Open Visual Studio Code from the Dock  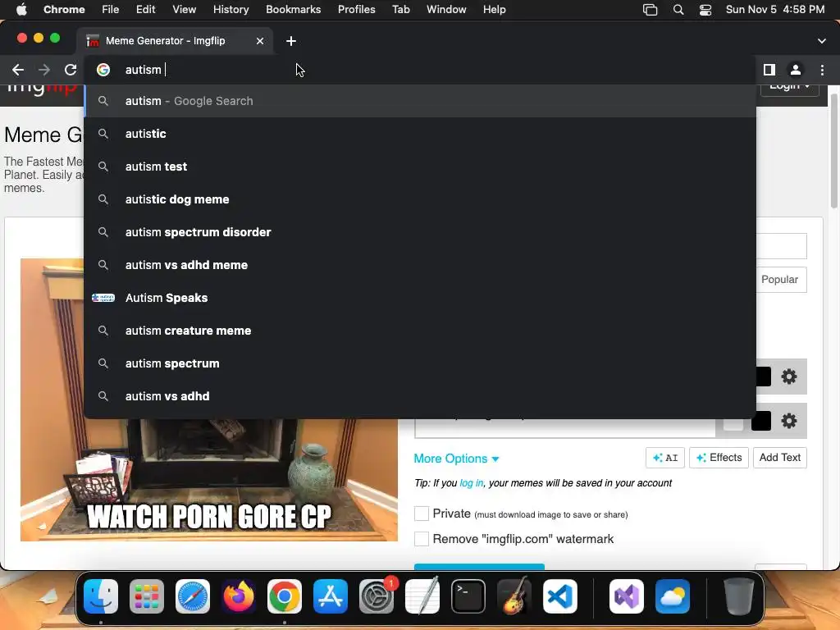tap(560, 596)
